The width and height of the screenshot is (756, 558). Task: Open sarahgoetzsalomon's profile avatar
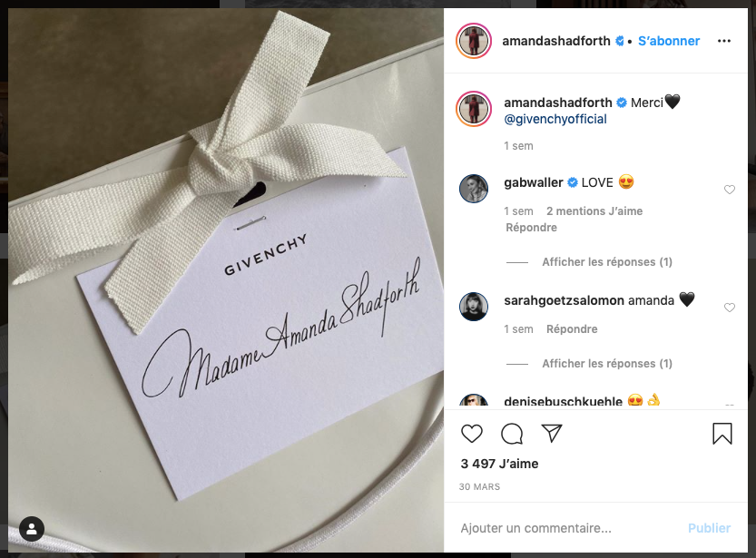(474, 307)
